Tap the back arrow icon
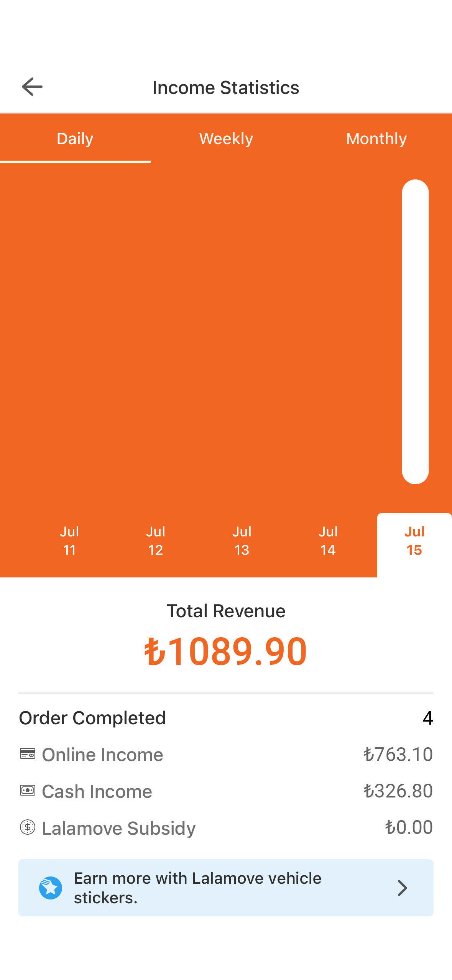 (x=32, y=87)
